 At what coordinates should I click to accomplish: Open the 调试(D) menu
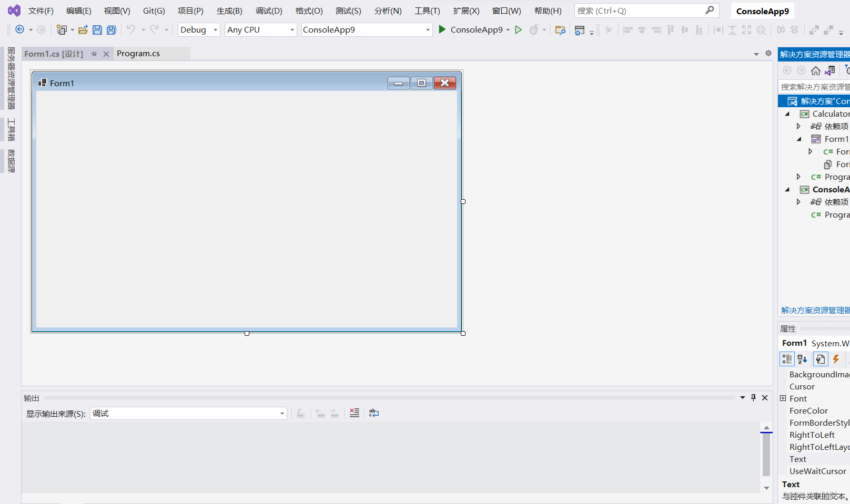coord(269,11)
